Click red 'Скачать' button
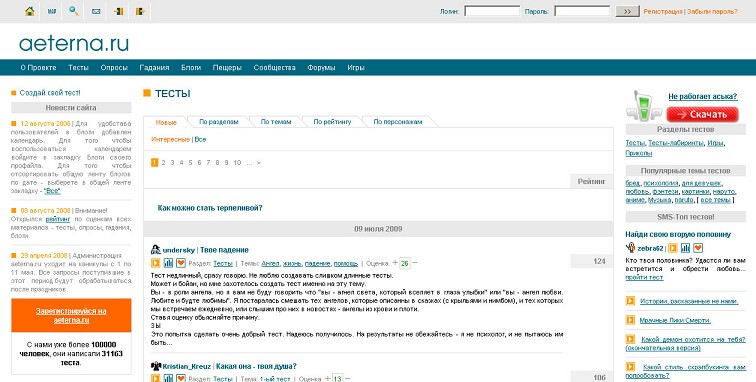 (x=702, y=114)
